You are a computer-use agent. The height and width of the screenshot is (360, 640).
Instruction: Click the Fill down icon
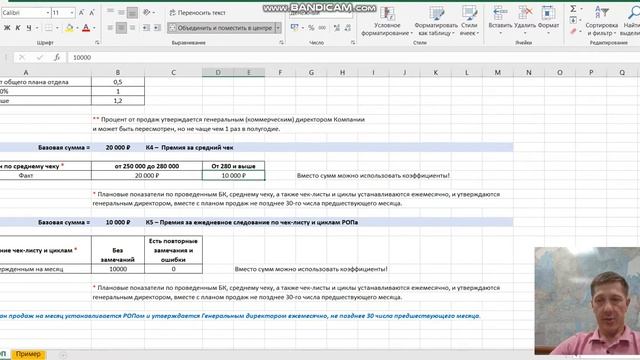[x=573, y=20]
